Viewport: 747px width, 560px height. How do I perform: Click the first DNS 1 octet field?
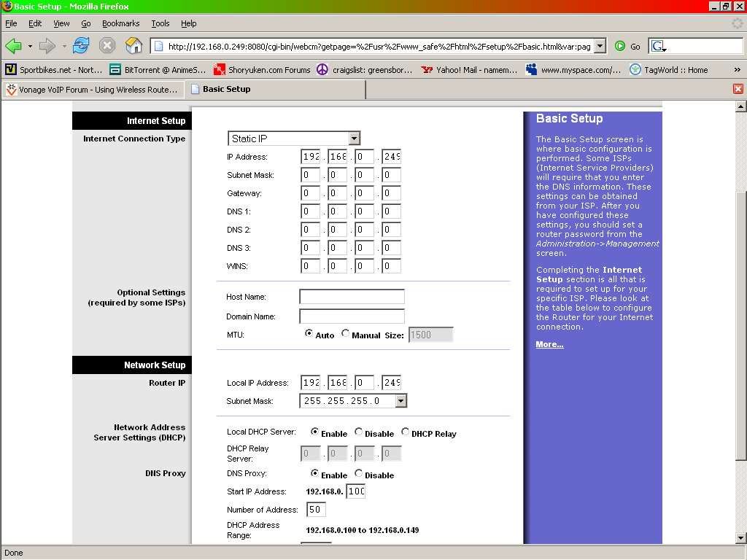[311, 211]
